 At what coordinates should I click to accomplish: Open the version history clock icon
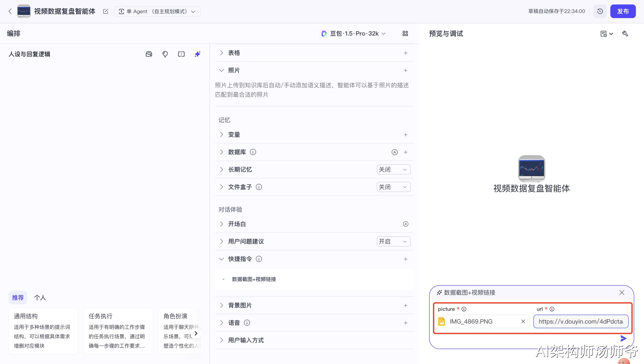tap(600, 11)
